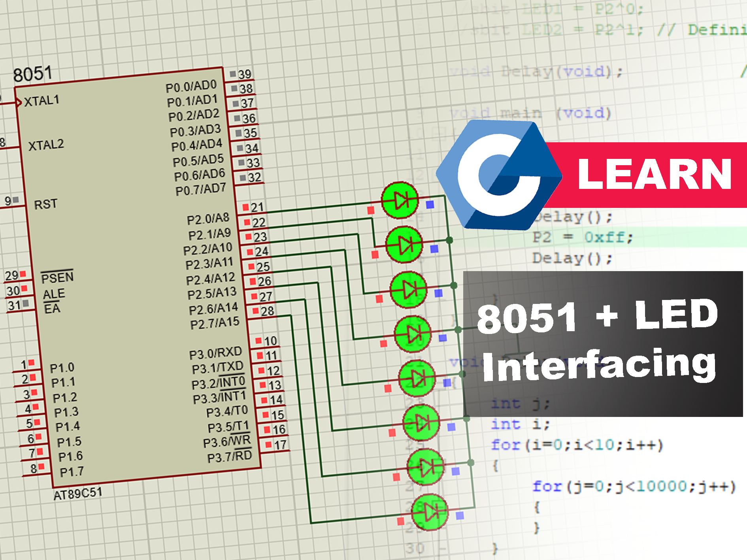Pick the LED driven by pin 25
This screenshot has height=560, width=747.
coord(417,379)
